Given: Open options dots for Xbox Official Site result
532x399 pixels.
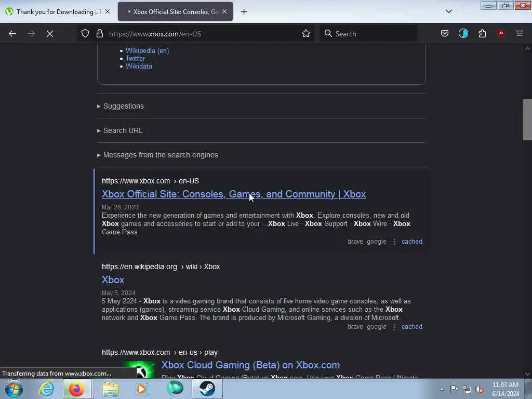Looking at the screenshot, I should pyautogui.click(x=394, y=241).
